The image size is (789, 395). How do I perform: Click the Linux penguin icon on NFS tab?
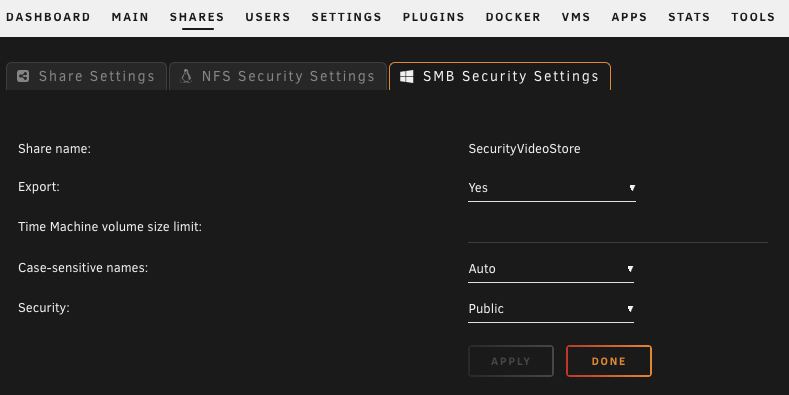(x=186, y=76)
